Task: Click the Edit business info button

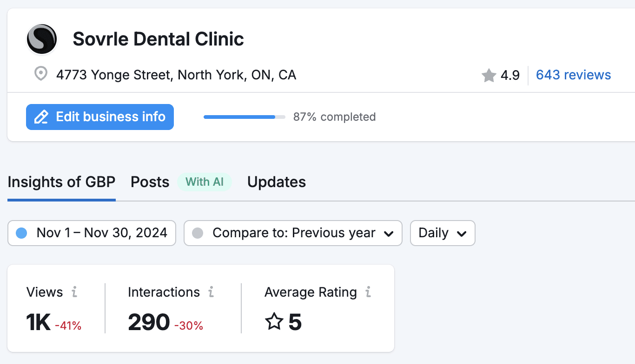Action: 99,117
